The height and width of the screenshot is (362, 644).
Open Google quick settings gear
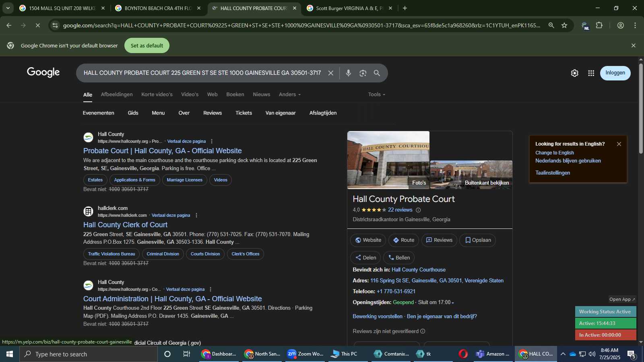point(575,73)
